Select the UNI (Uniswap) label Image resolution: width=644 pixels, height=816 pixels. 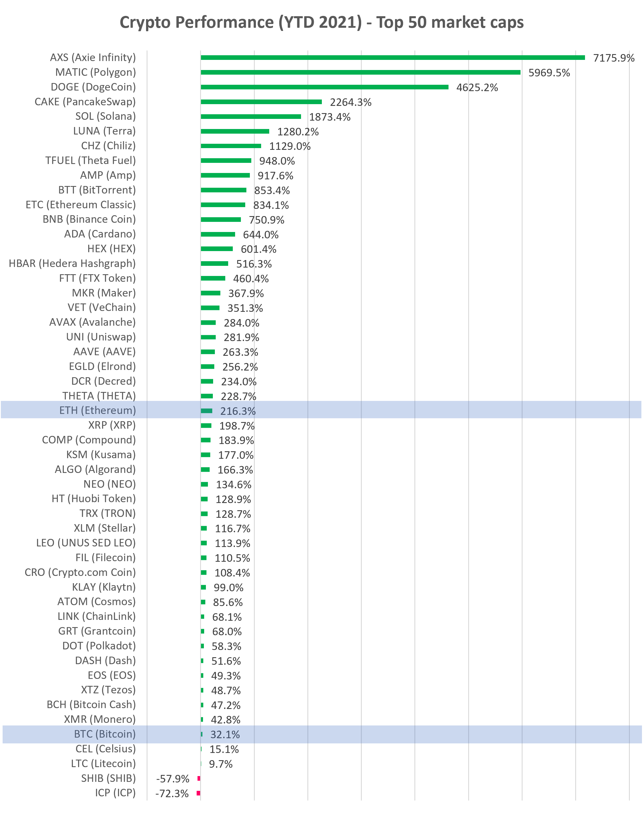pyautogui.click(x=101, y=337)
